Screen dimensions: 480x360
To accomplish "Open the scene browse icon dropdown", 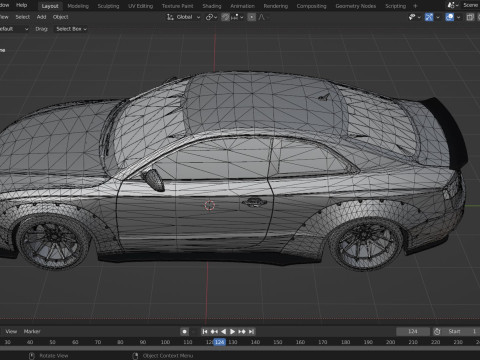I will 453,5.
